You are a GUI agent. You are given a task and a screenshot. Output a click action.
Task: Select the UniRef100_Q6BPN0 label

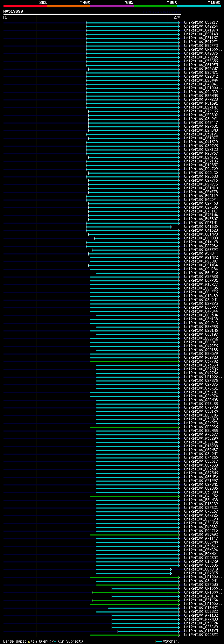tap(201, 542)
